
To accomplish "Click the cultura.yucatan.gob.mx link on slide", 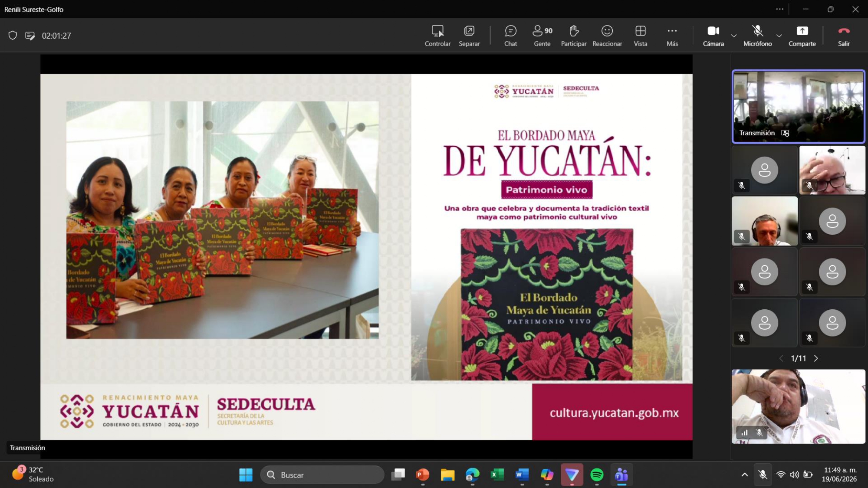I will click(x=614, y=413).
